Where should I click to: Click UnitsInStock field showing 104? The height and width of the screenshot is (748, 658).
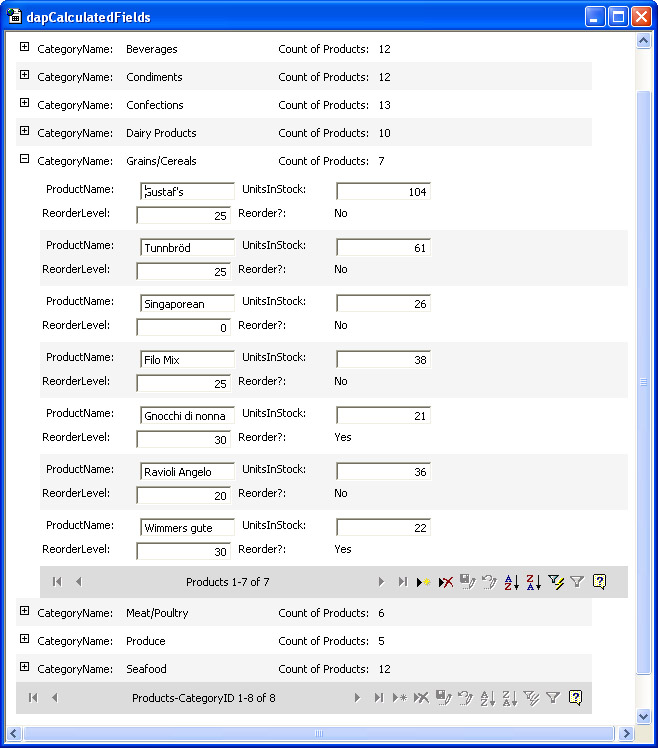[x=383, y=191]
